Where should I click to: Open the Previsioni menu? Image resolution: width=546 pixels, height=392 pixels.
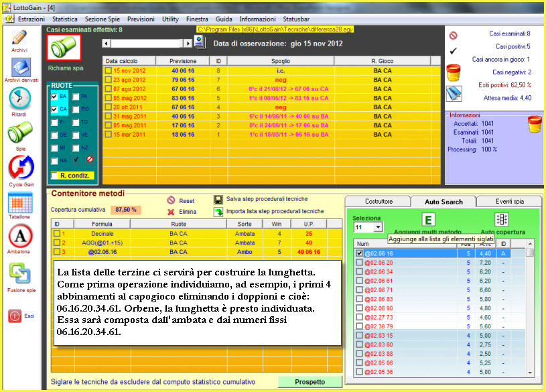pos(141,19)
